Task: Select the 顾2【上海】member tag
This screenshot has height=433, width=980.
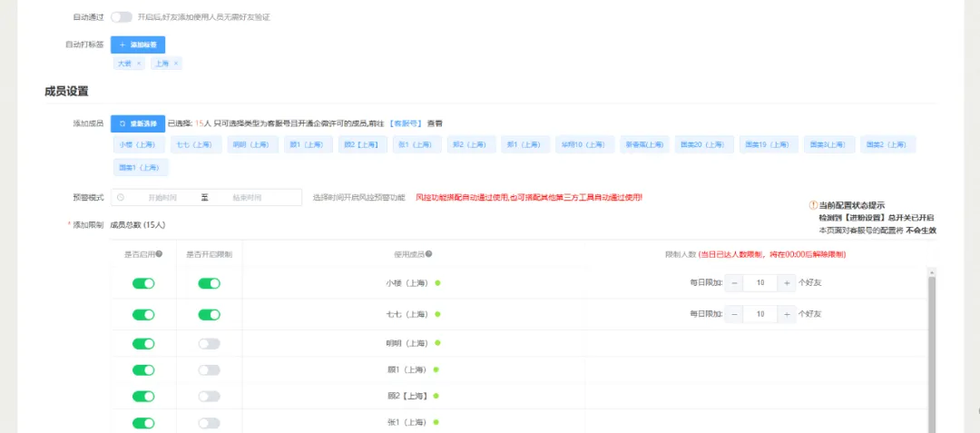Action: tap(362, 144)
